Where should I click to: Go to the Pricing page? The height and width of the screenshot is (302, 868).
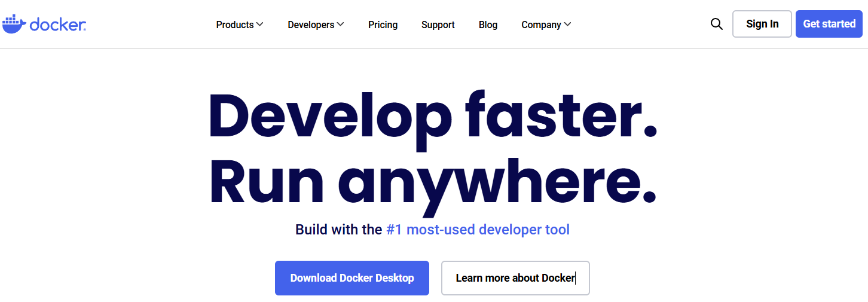pyautogui.click(x=383, y=25)
